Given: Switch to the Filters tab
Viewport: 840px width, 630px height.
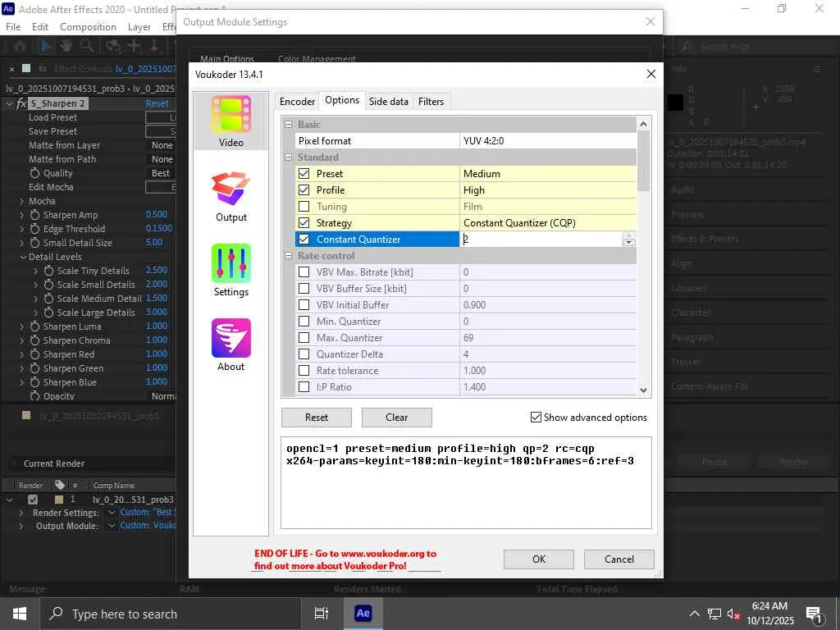Looking at the screenshot, I should 431,101.
